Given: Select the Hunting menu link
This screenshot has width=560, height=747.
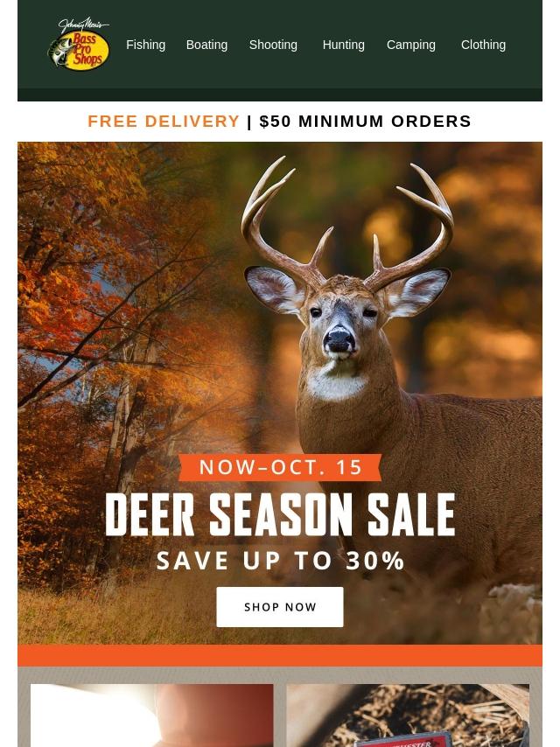Looking at the screenshot, I should 344,45.
